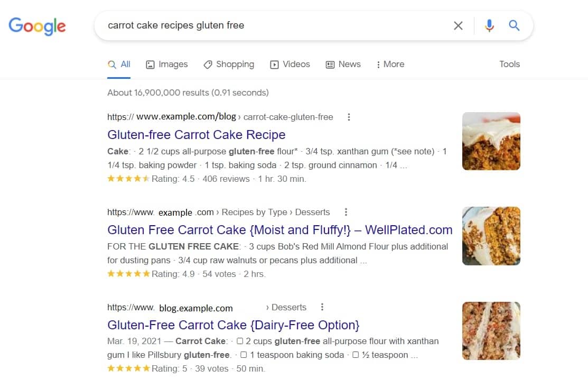The image size is (588, 388).
Task: Open the Tools options
Action: coord(509,64)
